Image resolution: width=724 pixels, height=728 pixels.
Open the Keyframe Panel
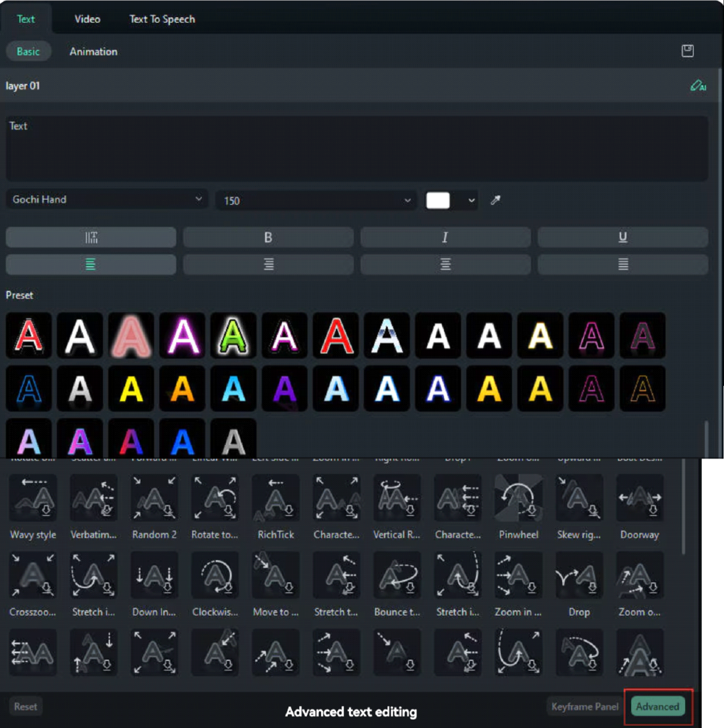[585, 707]
